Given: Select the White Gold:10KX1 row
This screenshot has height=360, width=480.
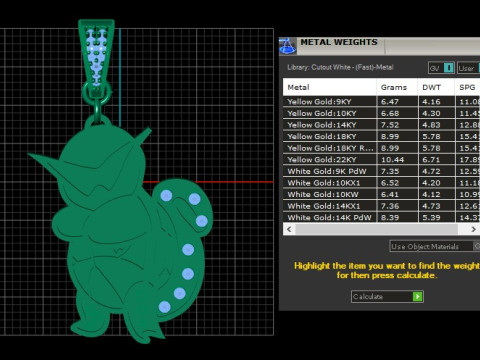Looking at the screenshot, I should click(381, 183).
